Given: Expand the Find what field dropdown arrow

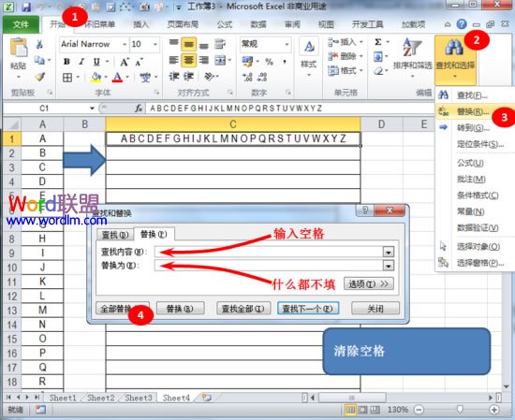Looking at the screenshot, I should [x=389, y=252].
